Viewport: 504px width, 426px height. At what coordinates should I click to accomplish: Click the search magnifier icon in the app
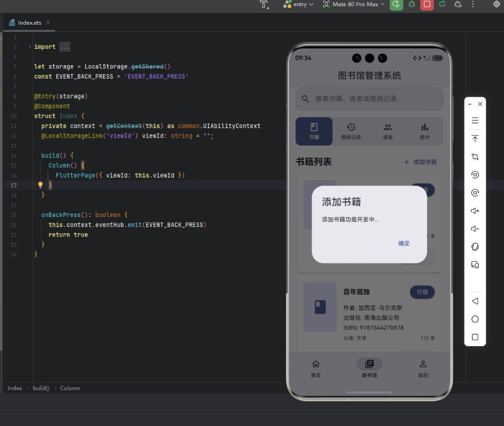click(x=305, y=99)
